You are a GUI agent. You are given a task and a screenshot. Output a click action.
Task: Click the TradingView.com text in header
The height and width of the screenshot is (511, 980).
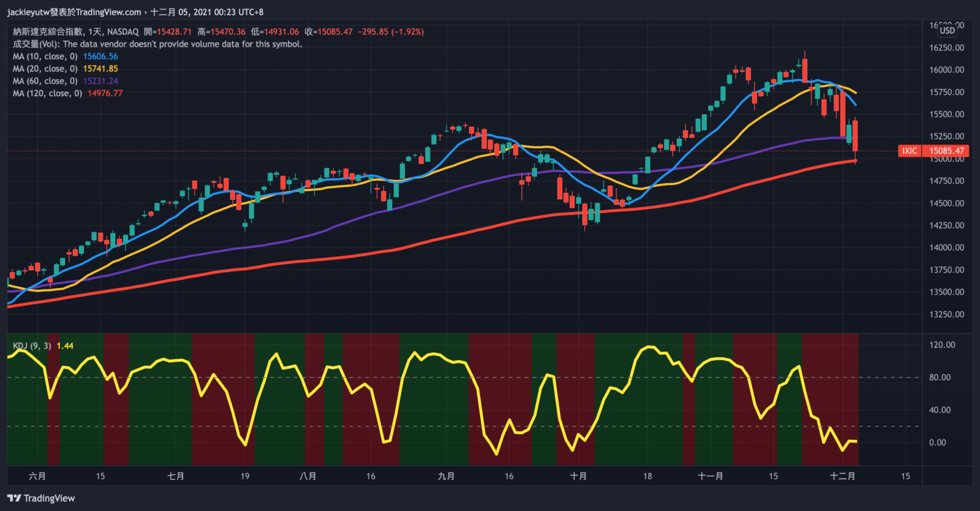108,12
